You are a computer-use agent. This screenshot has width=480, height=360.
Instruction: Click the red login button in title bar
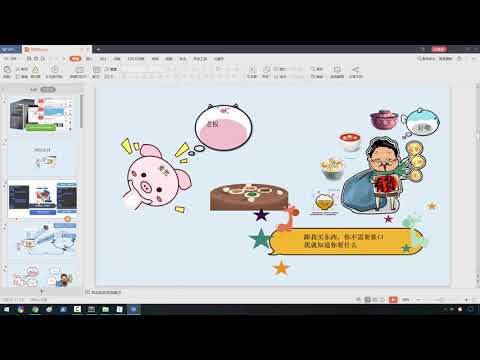point(439,49)
